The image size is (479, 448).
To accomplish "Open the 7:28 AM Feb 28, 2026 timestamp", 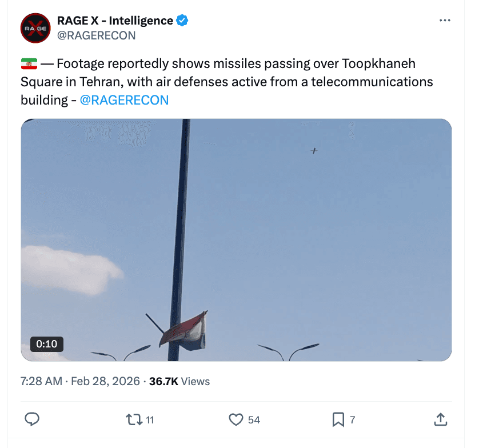I will pos(80,381).
